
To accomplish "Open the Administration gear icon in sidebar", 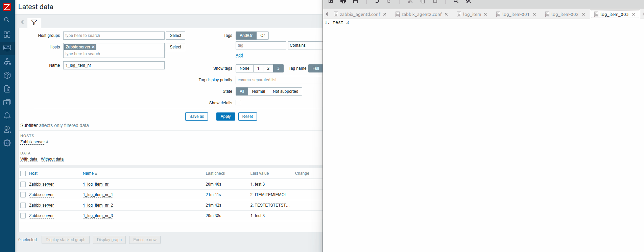I will (7, 143).
